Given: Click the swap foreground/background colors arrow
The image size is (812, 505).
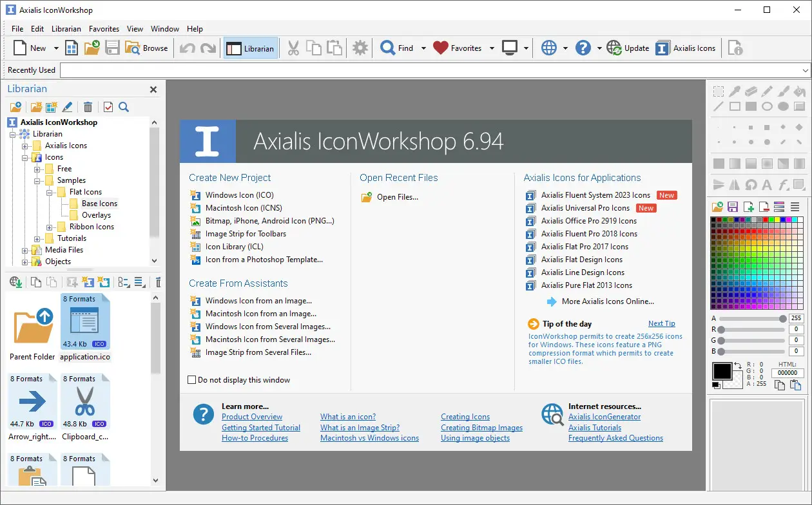Looking at the screenshot, I should tap(738, 366).
